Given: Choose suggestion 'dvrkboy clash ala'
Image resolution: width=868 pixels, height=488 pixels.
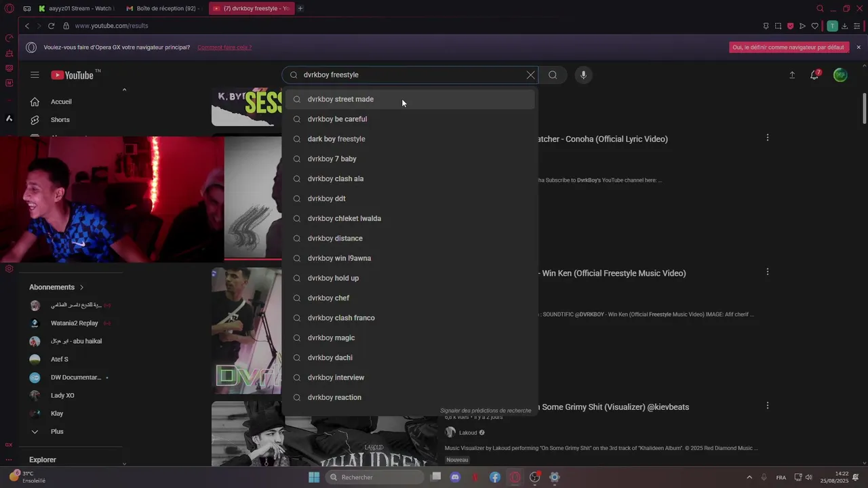Looking at the screenshot, I should (x=410, y=178).
